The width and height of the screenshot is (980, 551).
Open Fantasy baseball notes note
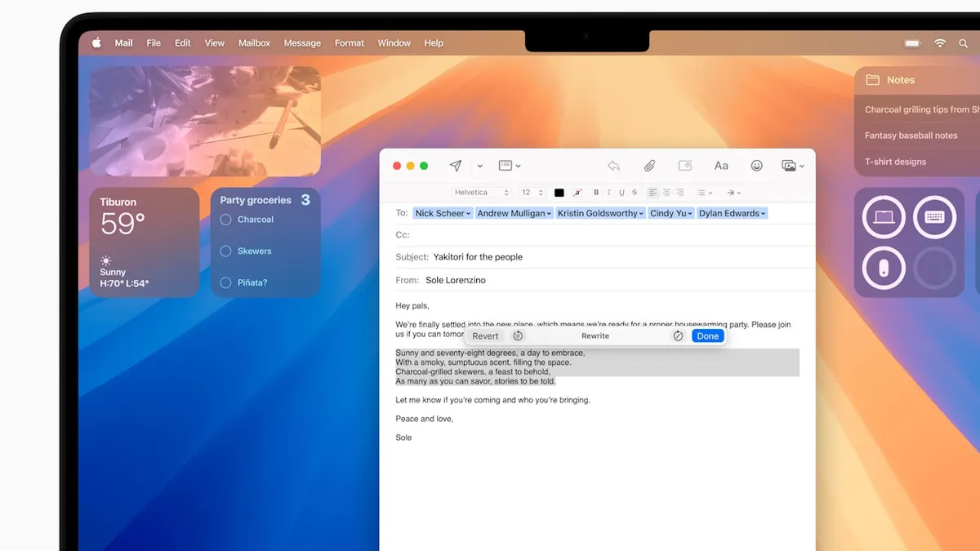pyautogui.click(x=911, y=136)
